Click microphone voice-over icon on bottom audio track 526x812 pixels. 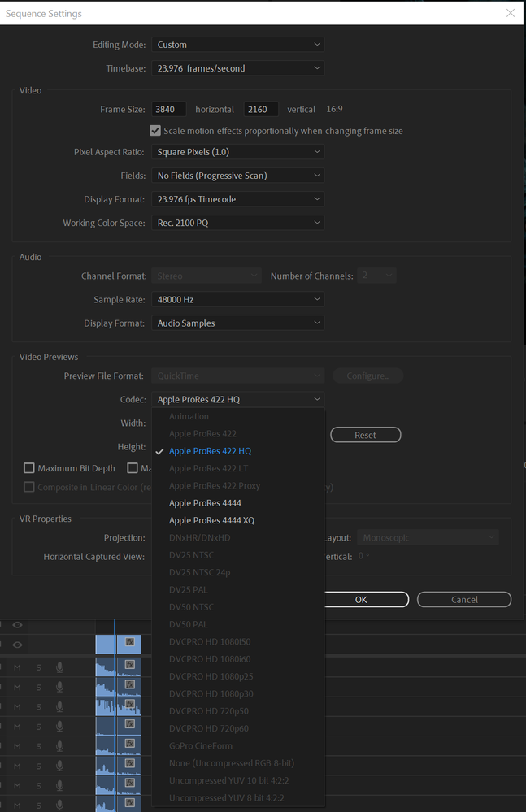pos(59,805)
